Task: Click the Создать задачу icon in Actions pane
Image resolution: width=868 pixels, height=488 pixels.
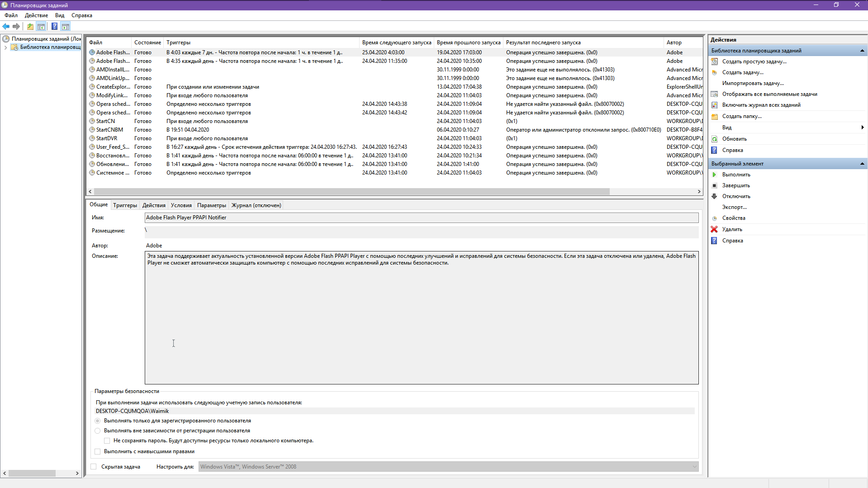Action: point(715,72)
